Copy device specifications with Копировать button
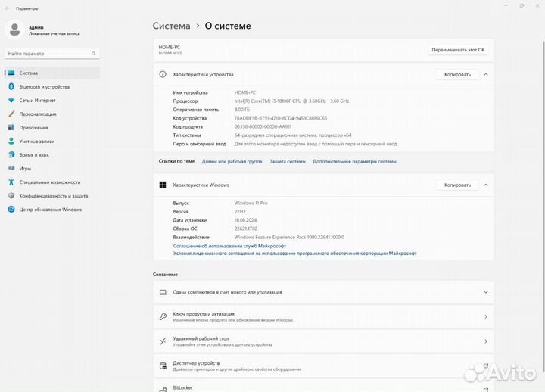Image resolution: width=545 pixels, height=392 pixels. 457,75
